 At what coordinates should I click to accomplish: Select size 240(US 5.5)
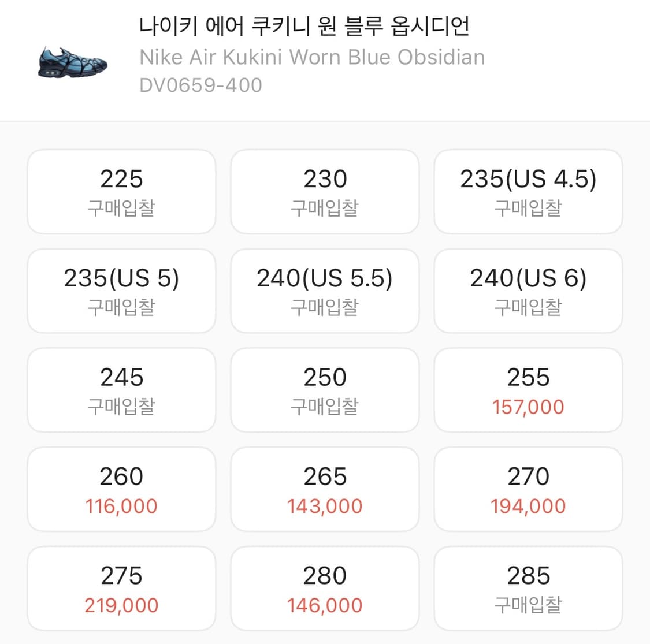click(x=325, y=291)
